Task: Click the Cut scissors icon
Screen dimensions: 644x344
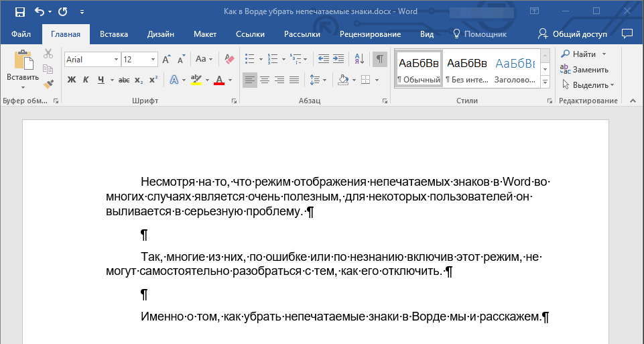Action: 48,54
